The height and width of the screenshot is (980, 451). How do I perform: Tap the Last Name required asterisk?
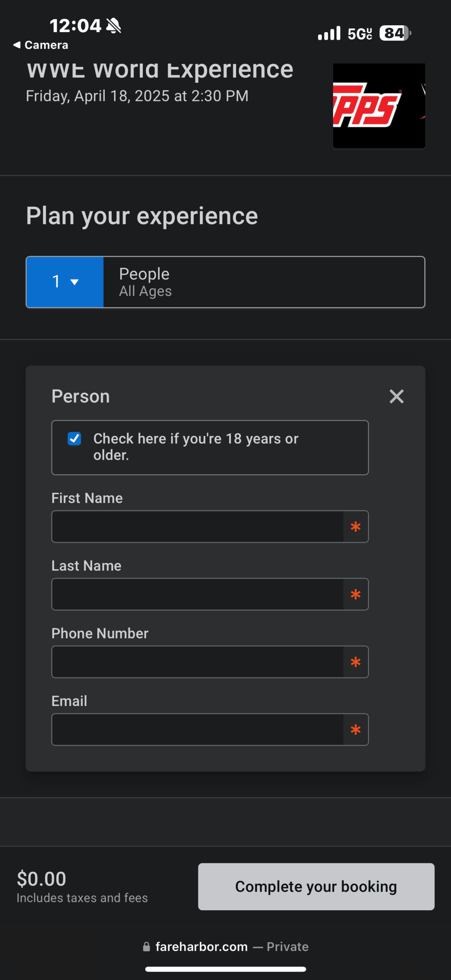[356, 595]
